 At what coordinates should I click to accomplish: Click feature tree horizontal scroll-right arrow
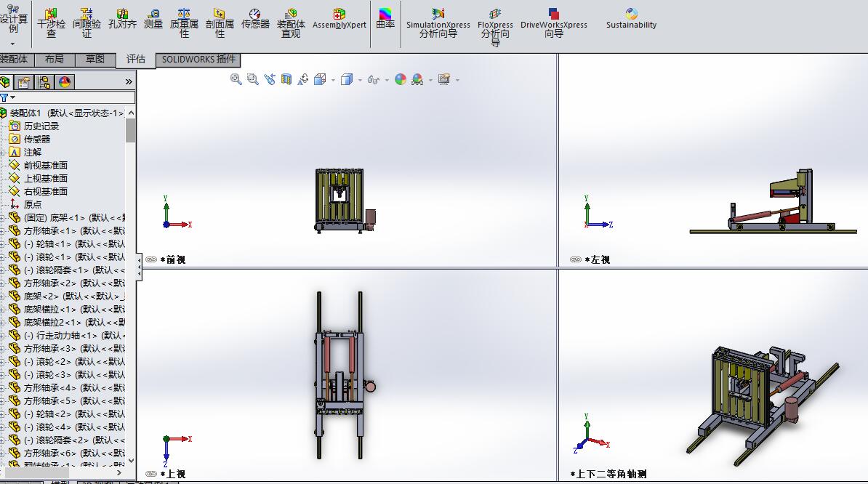coord(119,473)
